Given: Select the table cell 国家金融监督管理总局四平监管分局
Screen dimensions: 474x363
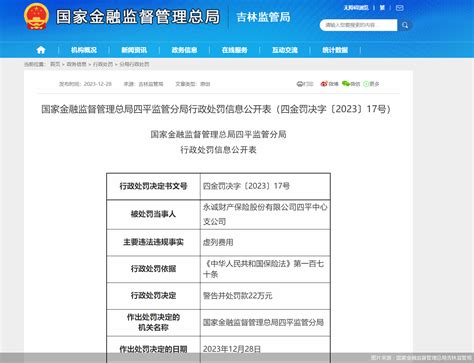Looking at the screenshot, I should pos(265,322).
